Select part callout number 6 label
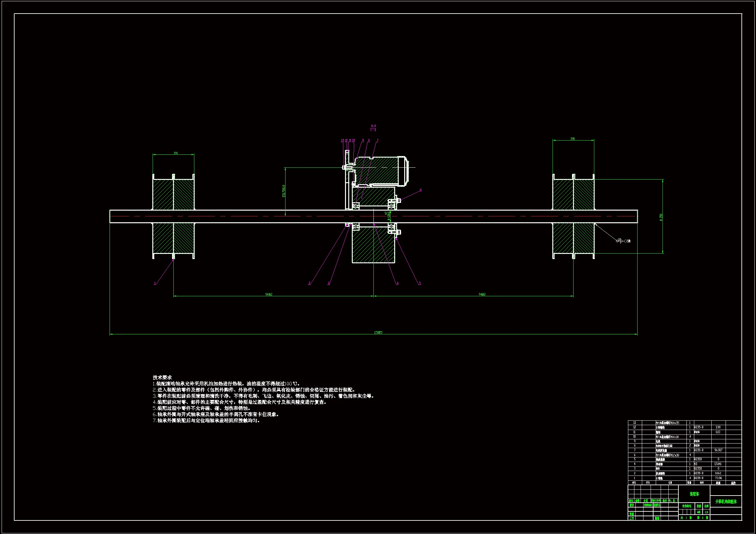 point(420,190)
